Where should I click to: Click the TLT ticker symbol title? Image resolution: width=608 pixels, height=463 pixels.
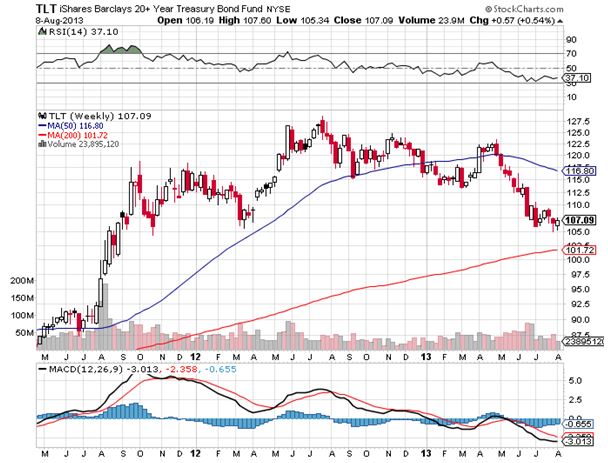(x=46, y=8)
